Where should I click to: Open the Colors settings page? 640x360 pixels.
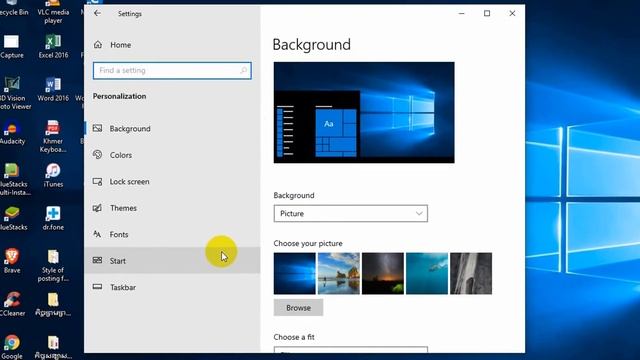[x=172, y=155]
